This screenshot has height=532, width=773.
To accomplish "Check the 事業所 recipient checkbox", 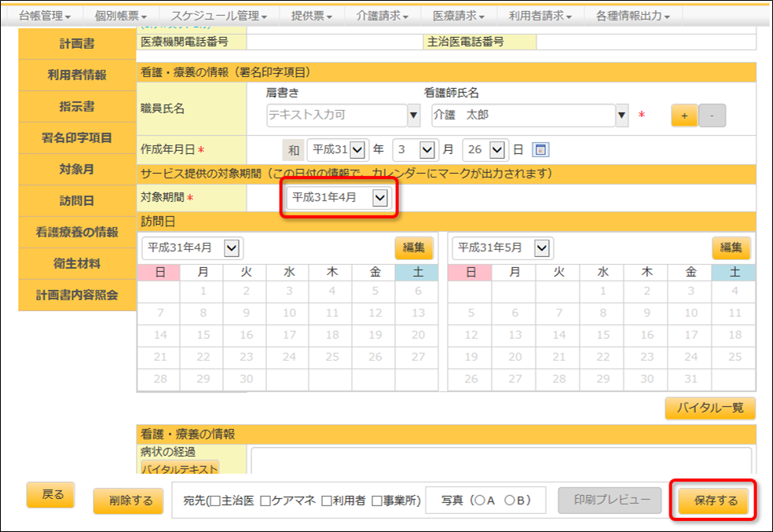I will (376, 501).
